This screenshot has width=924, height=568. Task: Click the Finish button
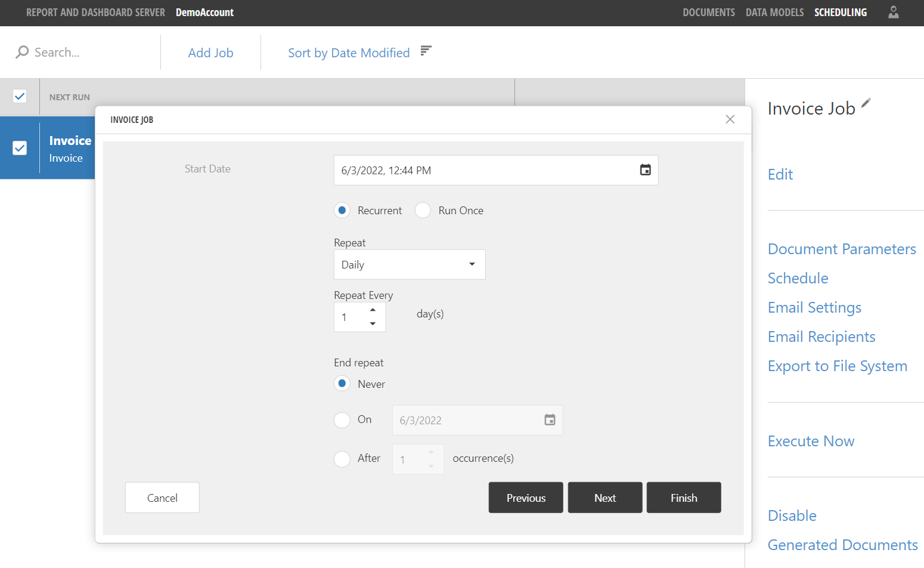pyautogui.click(x=684, y=497)
